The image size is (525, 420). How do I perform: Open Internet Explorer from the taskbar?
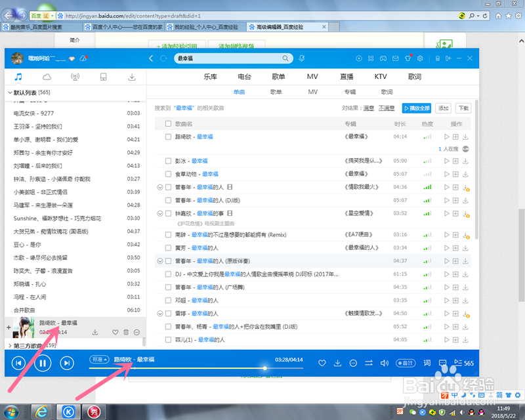(41, 412)
